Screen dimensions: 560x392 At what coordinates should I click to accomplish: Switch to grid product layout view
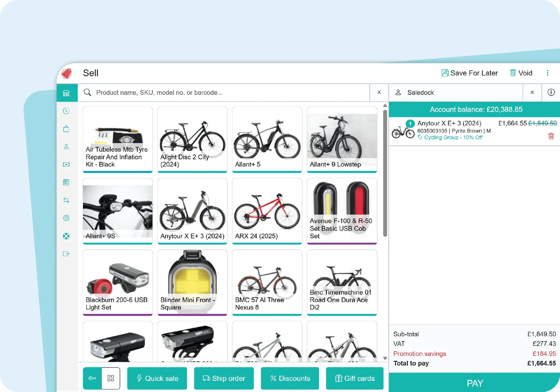(111, 378)
